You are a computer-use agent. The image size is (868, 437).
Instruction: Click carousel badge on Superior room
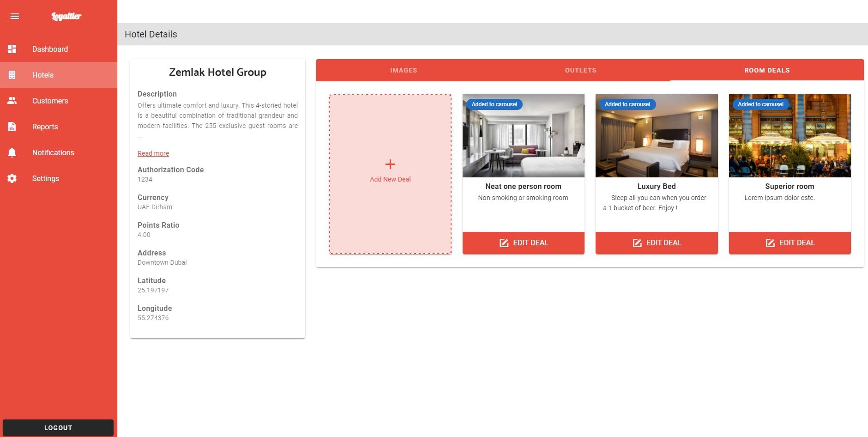[x=761, y=104]
